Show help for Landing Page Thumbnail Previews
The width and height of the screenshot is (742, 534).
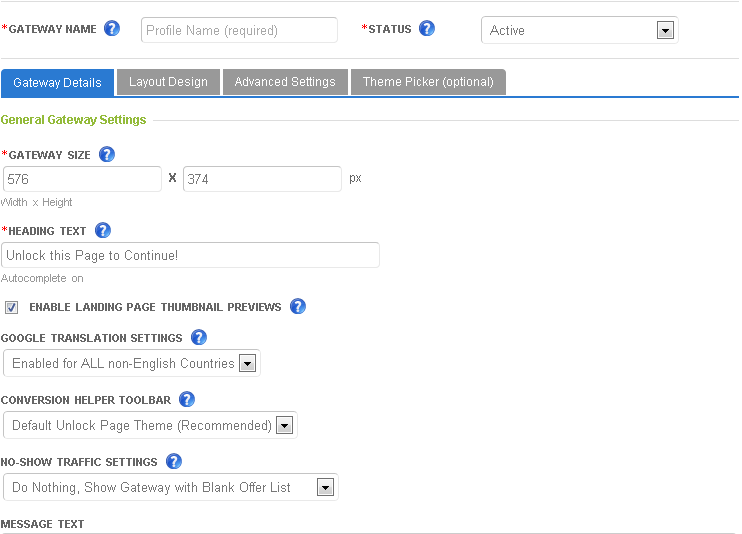[297, 306]
